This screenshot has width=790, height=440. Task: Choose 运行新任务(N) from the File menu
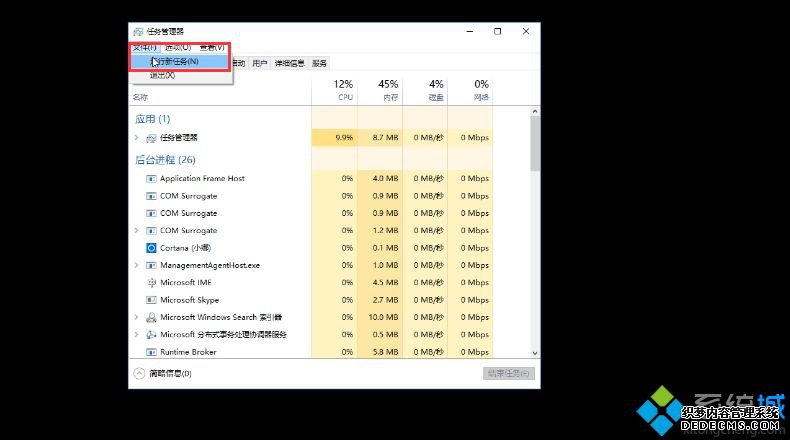pyautogui.click(x=180, y=61)
